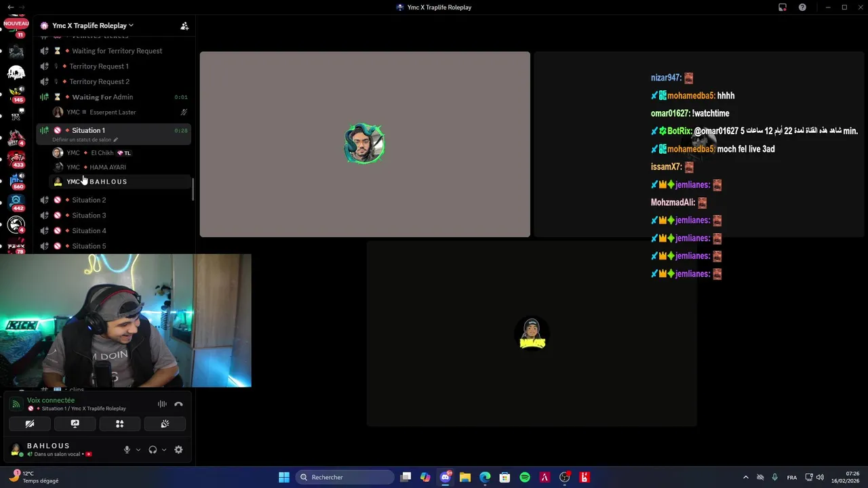The image size is (868, 488).
Task: Expand microphone input options chevron
Action: coord(138,449)
